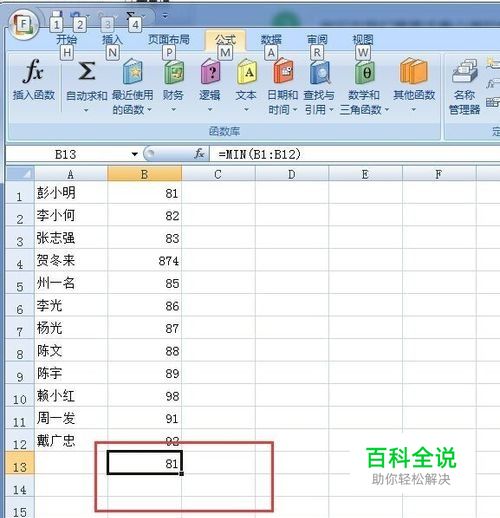Select the Formulas (公式) tab
The height and width of the screenshot is (518, 500).
pyautogui.click(x=225, y=40)
